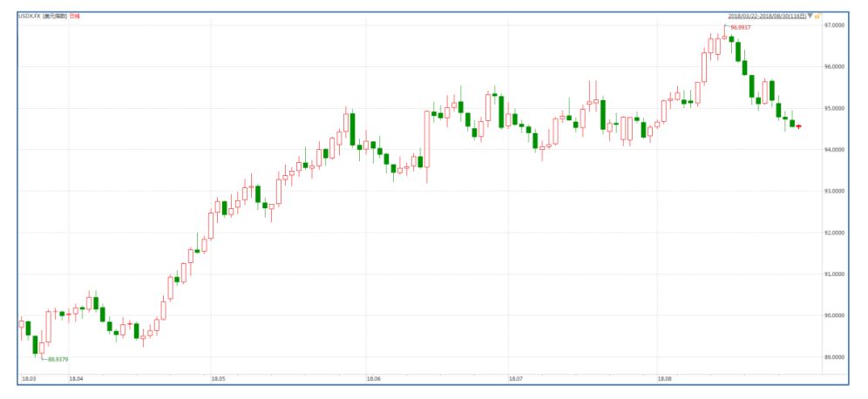Click the 97.0000 price axis label
This screenshot has height=399, width=868.
click(835, 26)
